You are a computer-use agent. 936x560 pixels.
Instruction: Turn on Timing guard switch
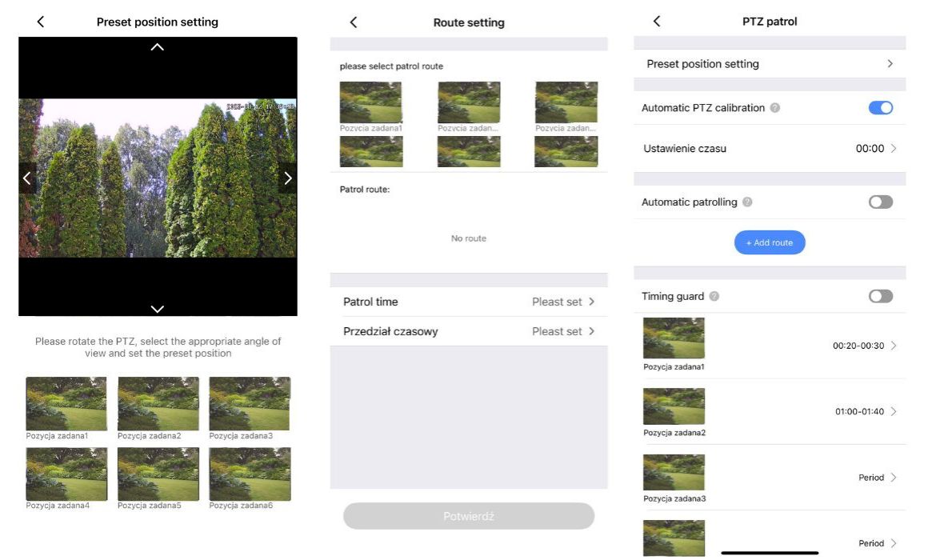tap(880, 296)
